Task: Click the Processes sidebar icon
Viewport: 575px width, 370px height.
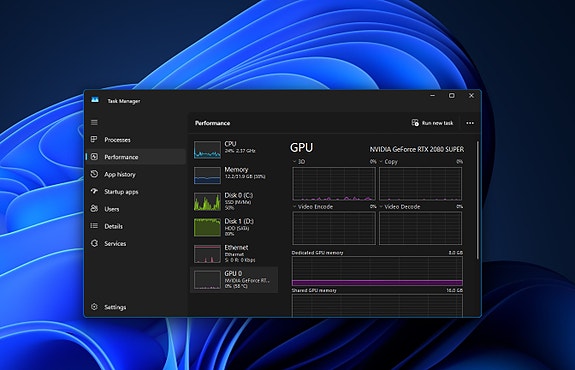Action: pos(94,139)
